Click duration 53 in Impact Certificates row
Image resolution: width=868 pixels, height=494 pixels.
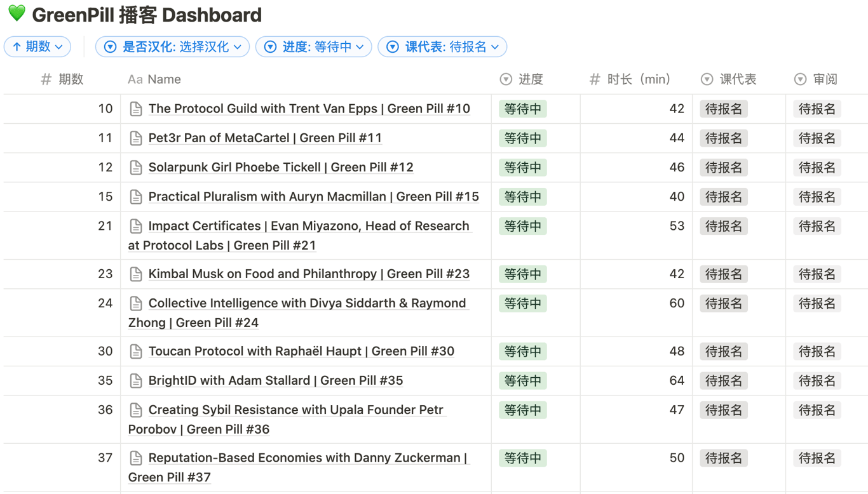coord(677,226)
